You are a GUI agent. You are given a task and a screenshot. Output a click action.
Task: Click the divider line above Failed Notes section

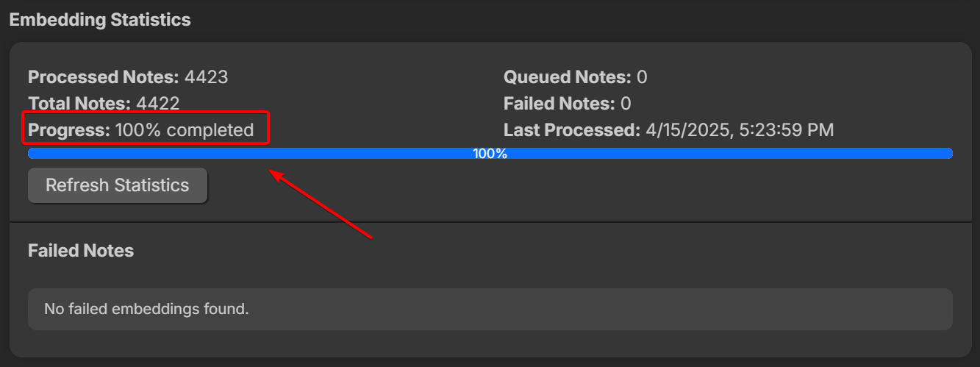coord(490,221)
